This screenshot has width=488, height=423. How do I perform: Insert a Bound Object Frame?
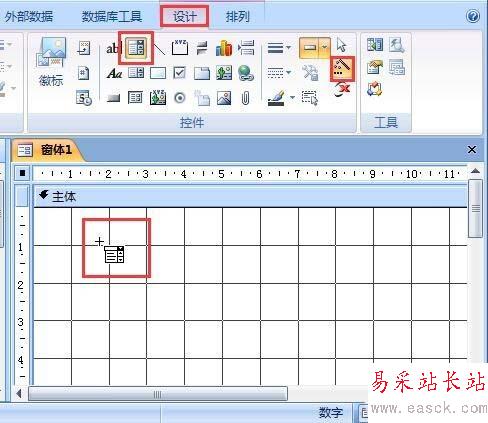158,97
